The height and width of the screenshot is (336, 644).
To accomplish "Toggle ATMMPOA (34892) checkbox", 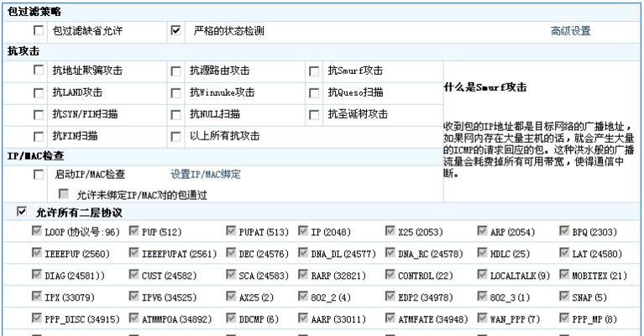I will point(134,318).
